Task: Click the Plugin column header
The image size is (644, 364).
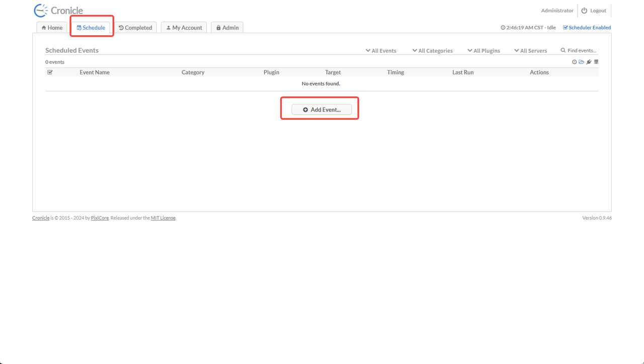Action: (271, 72)
